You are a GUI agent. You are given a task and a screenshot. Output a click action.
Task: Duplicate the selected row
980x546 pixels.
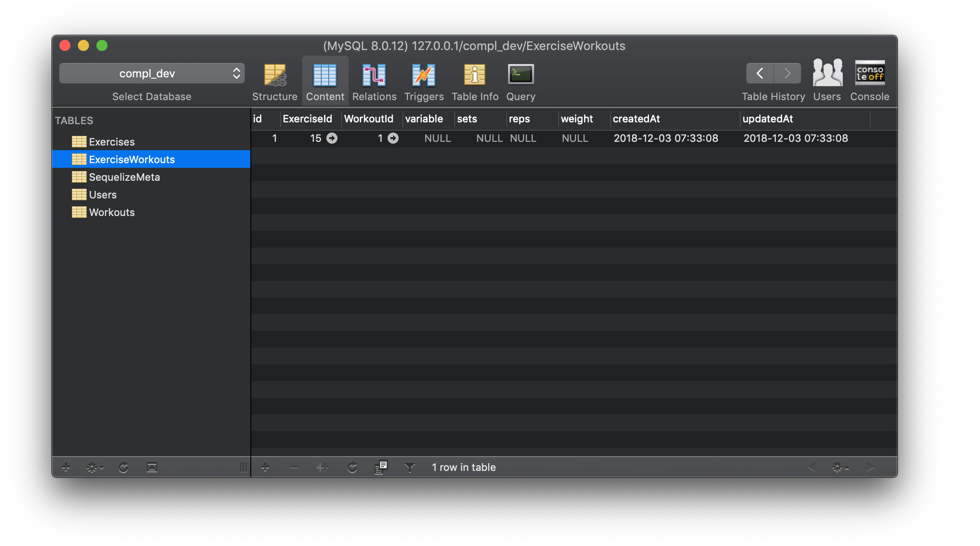(323, 467)
